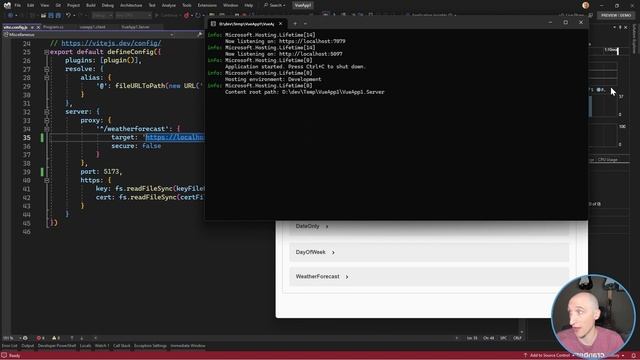Image resolution: width=640 pixels, height=360 pixels.
Task: Collapse the resolve block on line 27
Action: point(47,69)
